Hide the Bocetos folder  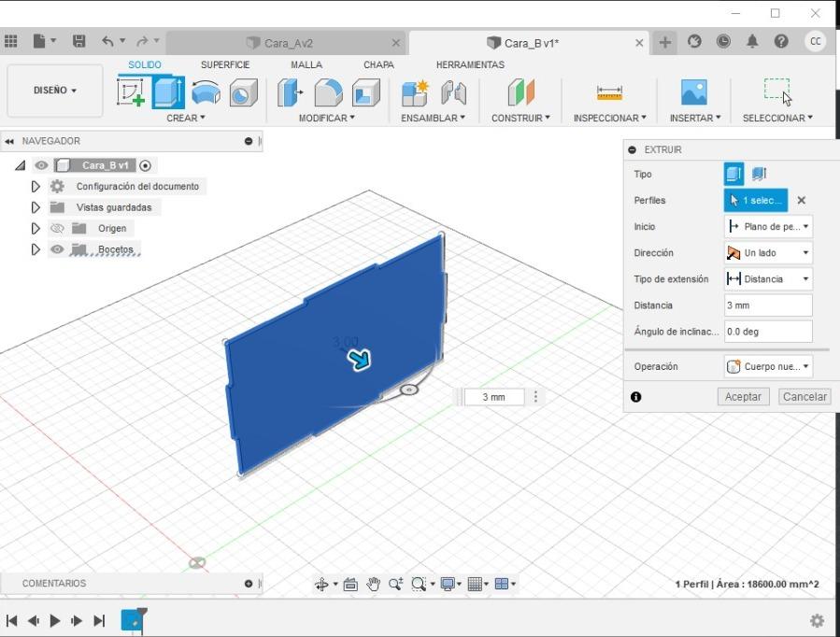click(57, 249)
